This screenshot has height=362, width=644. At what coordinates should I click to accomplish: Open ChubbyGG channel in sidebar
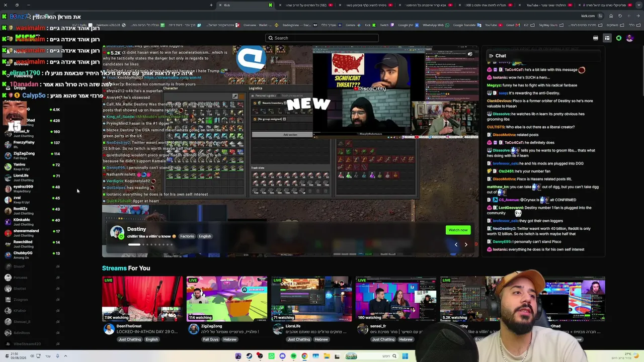(x=31, y=255)
